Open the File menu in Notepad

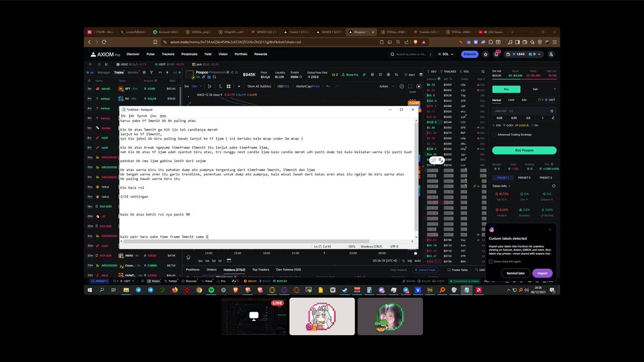[x=123, y=116]
